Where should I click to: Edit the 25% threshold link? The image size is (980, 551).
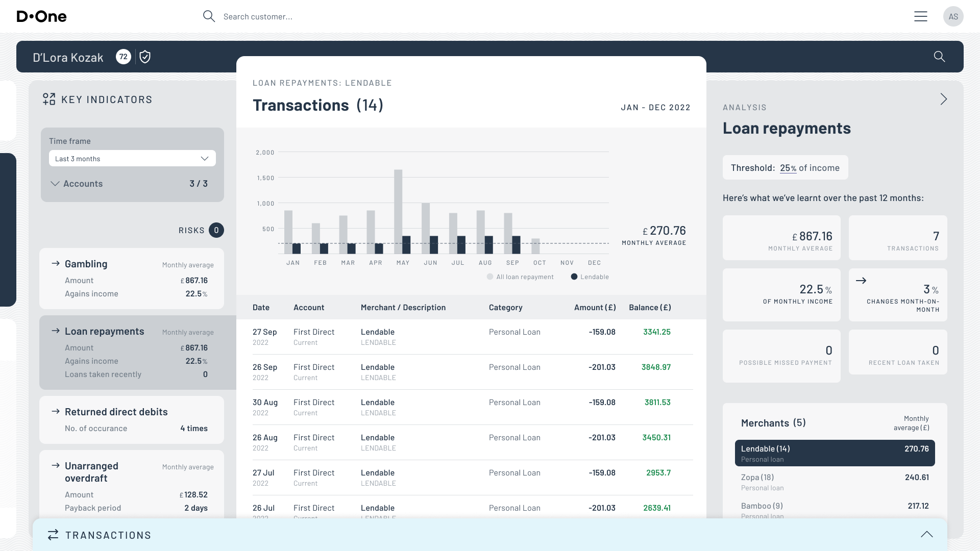tap(788, 168)
